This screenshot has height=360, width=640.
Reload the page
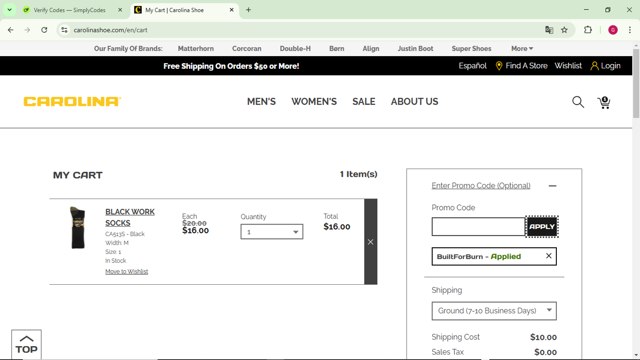tap(44, 30)
